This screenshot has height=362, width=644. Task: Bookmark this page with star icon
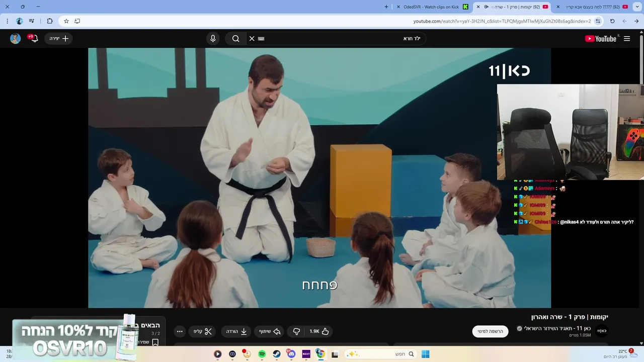click(x=66, y=21)
